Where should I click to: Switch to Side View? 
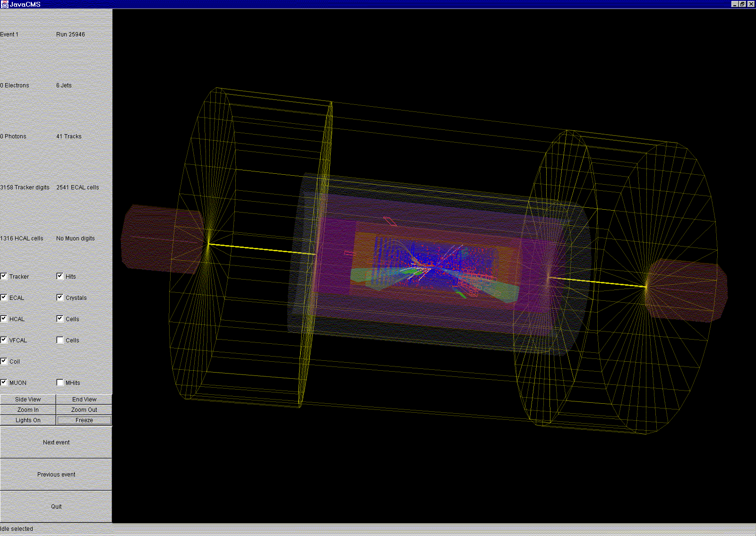pyautogui.click(x=28, y=399)
